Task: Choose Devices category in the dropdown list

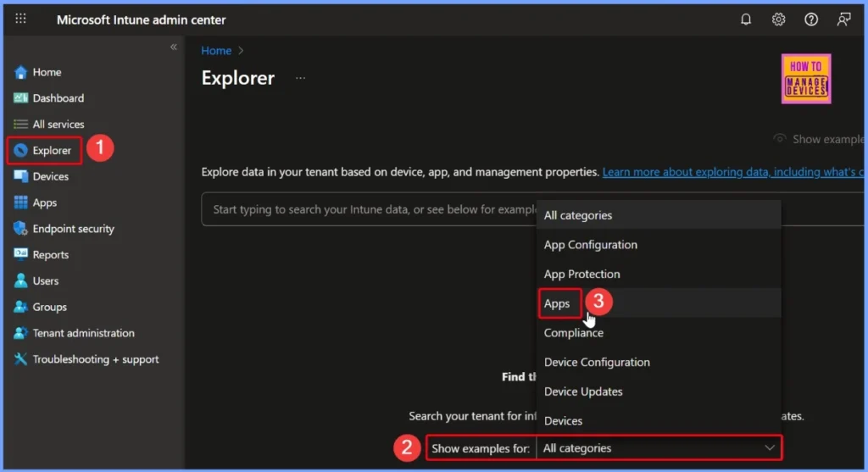Action: 659,420
